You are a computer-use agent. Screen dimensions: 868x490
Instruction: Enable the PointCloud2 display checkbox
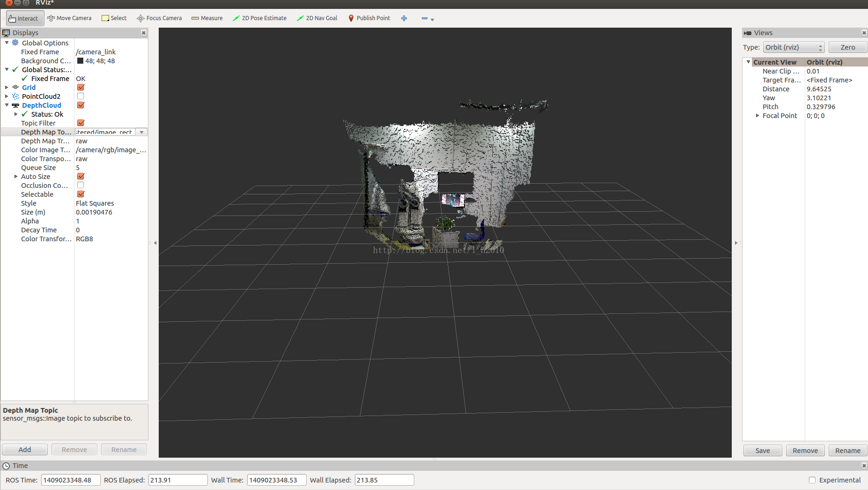81,96
